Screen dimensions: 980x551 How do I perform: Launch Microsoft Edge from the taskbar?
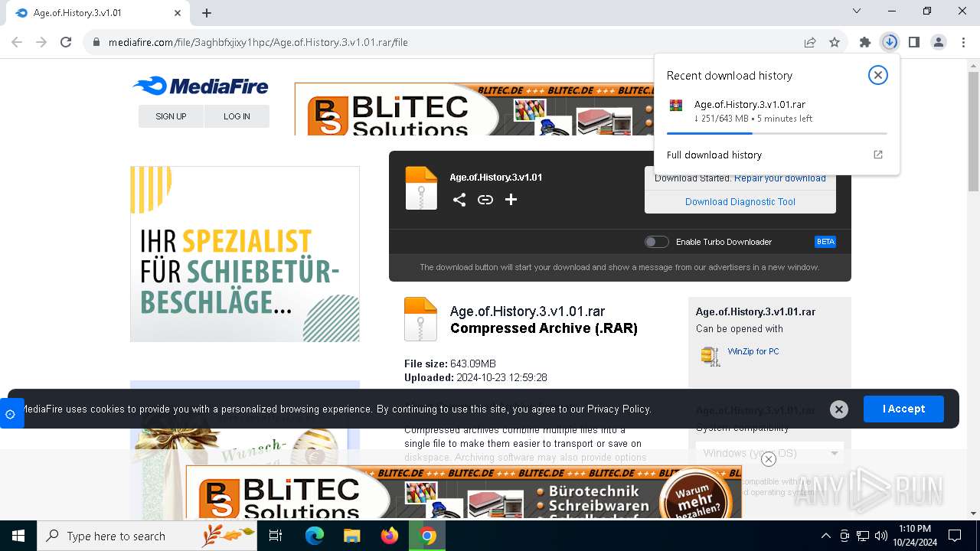click(315, 536)
